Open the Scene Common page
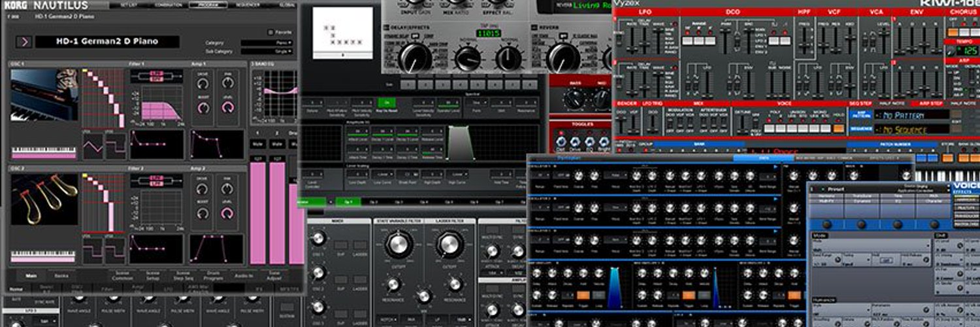 pyautogui.click(x=122, y=276)
